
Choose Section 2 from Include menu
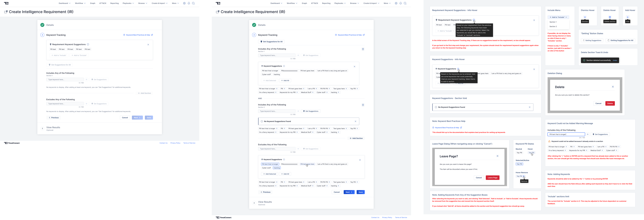point(553,27)
